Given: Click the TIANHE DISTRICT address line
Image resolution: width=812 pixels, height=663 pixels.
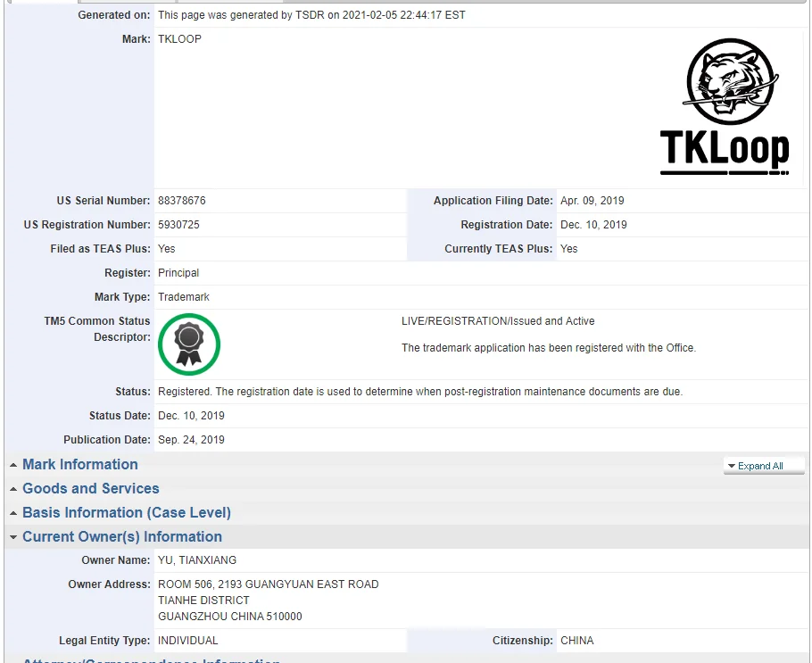Looking at the screenshot, I should (x=203, y=601).
